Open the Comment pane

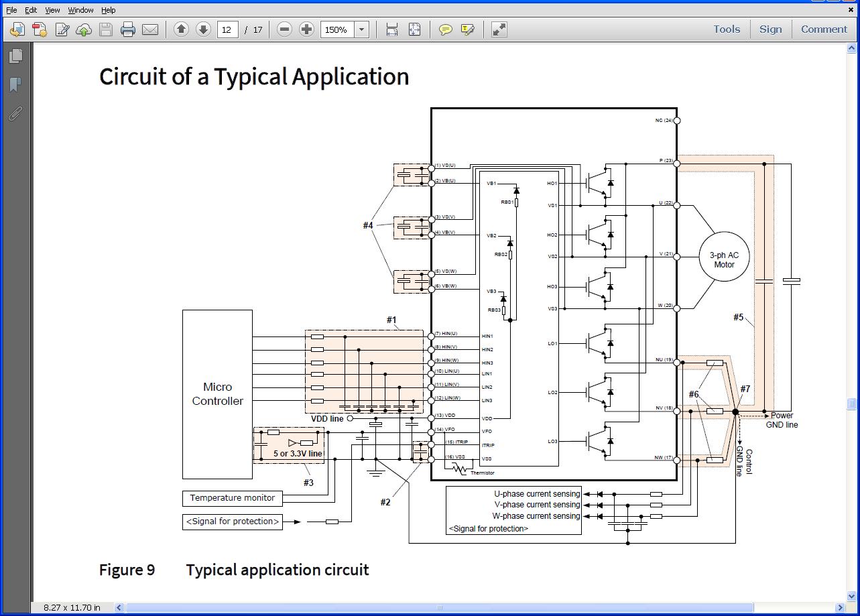click(824, 29)
